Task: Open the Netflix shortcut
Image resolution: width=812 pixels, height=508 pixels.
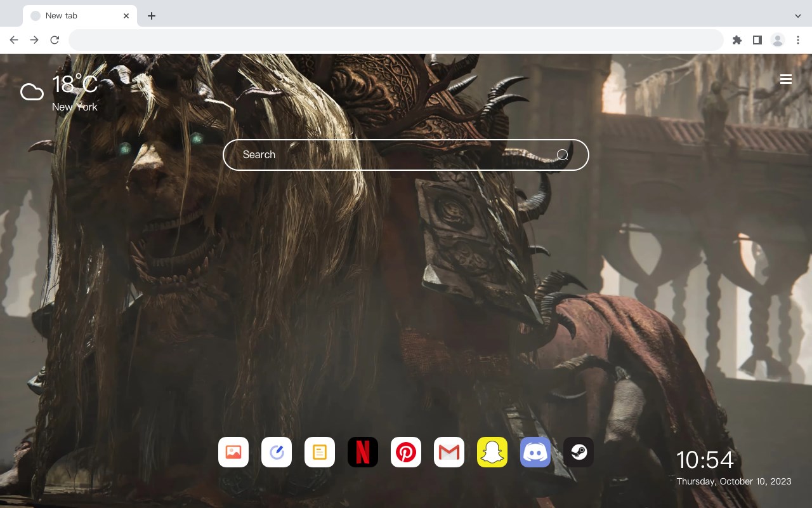Action: [x=363, y=452]
